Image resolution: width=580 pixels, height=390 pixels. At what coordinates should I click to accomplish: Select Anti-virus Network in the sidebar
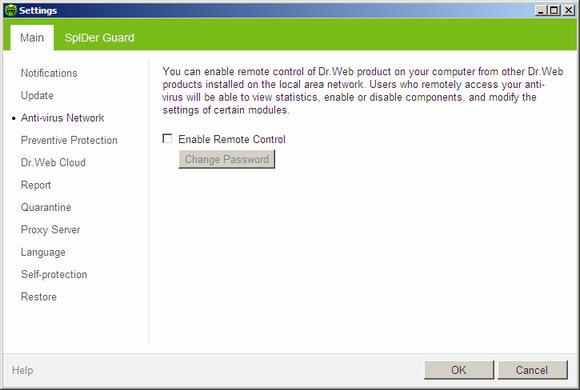62,118
